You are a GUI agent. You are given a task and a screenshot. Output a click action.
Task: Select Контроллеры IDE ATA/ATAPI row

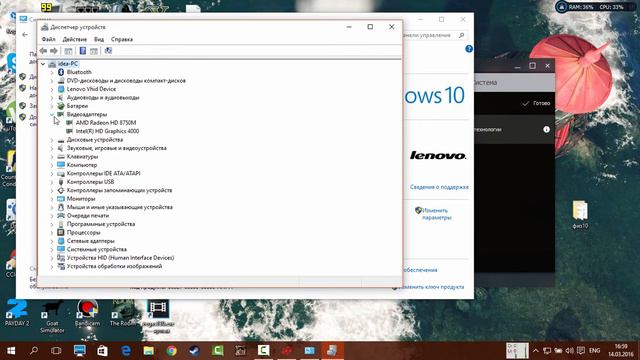(103, 173)
